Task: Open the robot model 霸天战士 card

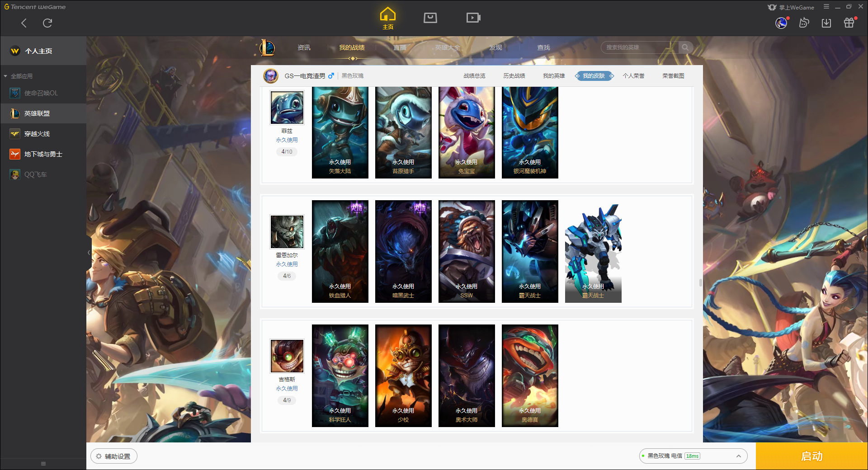Action: click(593, 251)
